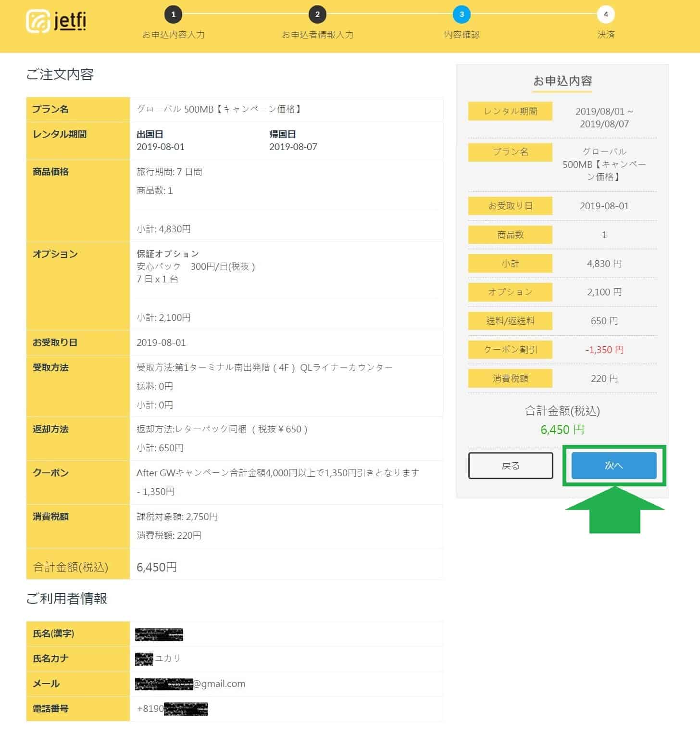The height and width of the screenshot is (735, 700).
Task: Click the レンタル期間 label in sidebar
Action: [x=510, y=111]
